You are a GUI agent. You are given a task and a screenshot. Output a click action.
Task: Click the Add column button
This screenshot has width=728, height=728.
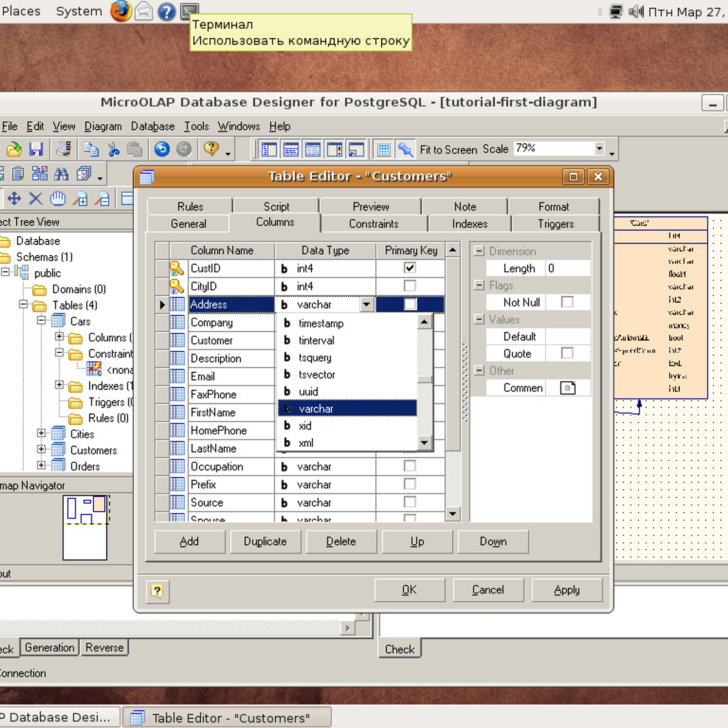190,541
